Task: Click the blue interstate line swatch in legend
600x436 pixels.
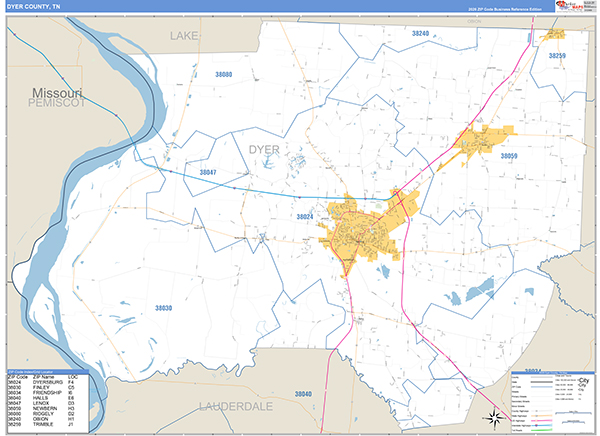Action: 541,425
